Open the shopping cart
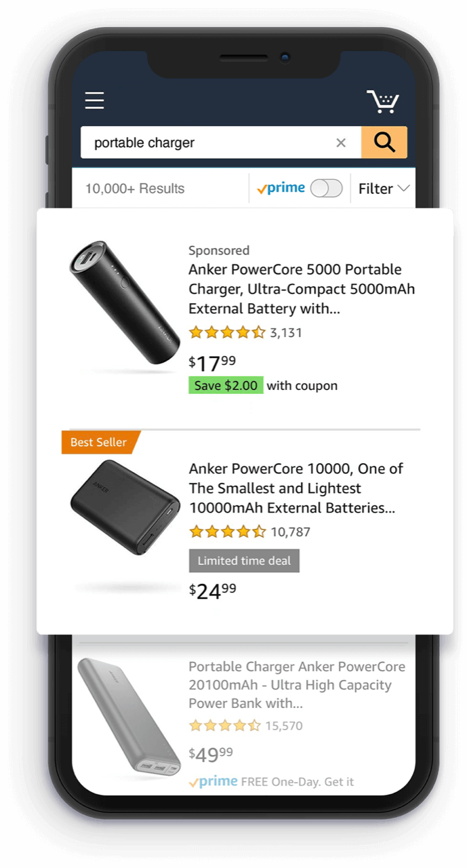The image size is (467, 868). [x=384, y=102]
